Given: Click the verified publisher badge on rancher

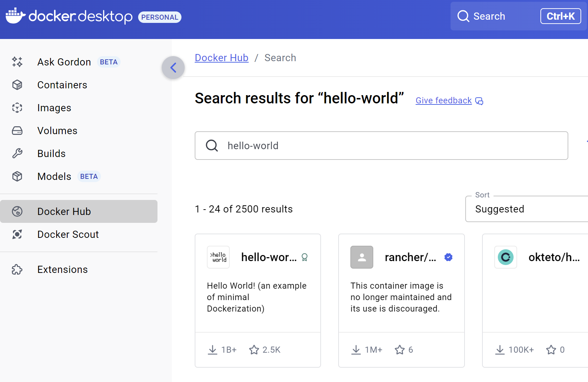Looking at the screenshot, I should click(x=448, y=257).
